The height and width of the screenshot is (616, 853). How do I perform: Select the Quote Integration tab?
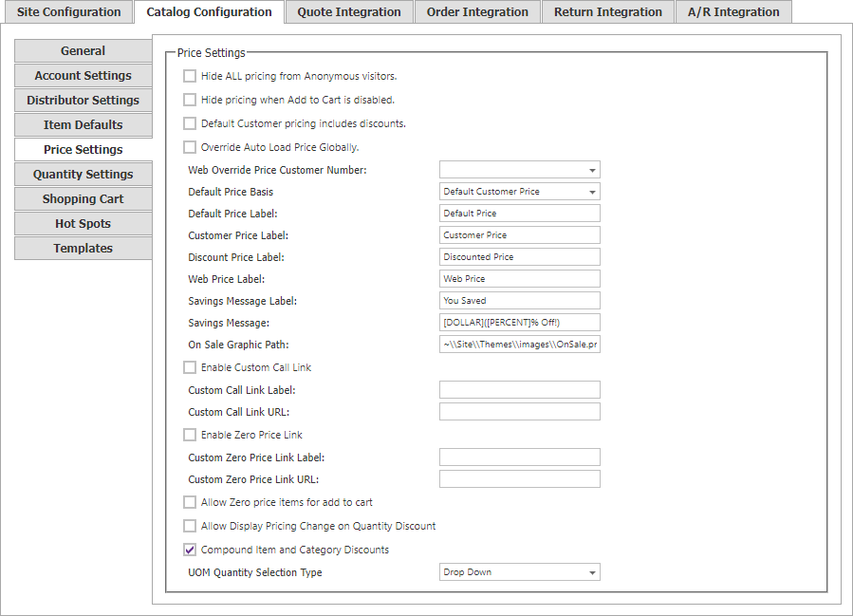pyautogui.click(x=349, y=12)
